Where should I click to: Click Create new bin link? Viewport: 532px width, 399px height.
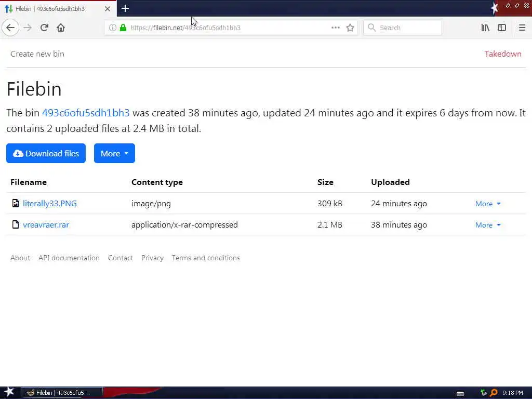37,54
